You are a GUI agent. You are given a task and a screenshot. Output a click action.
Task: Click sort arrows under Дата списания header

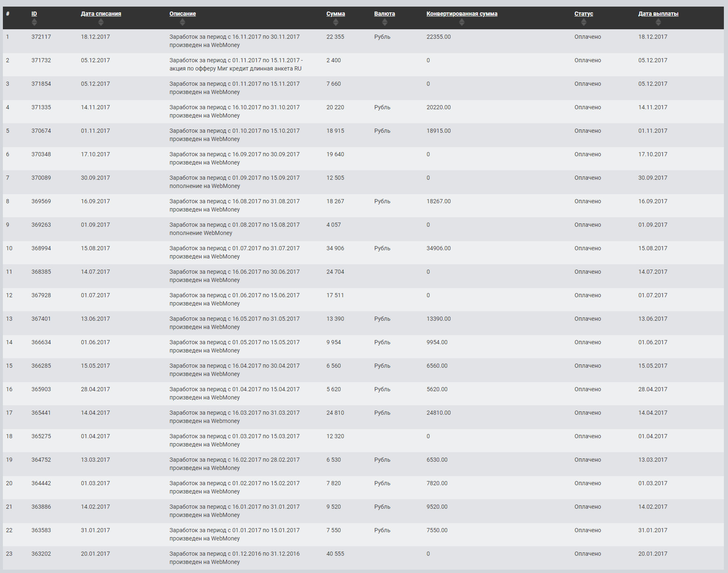tap(101, 22)
